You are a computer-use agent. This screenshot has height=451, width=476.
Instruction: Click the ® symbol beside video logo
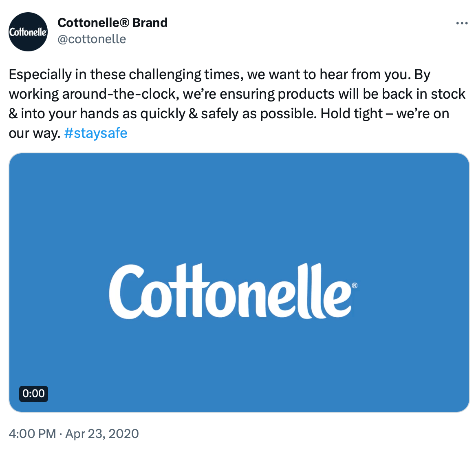[x=355, y=285]
